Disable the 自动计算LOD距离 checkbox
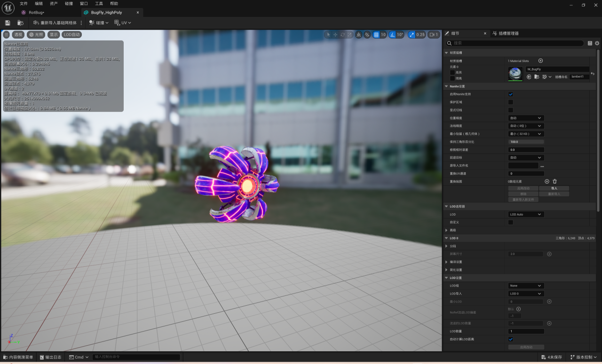The image size is (602, 364). tap(511, 339)
